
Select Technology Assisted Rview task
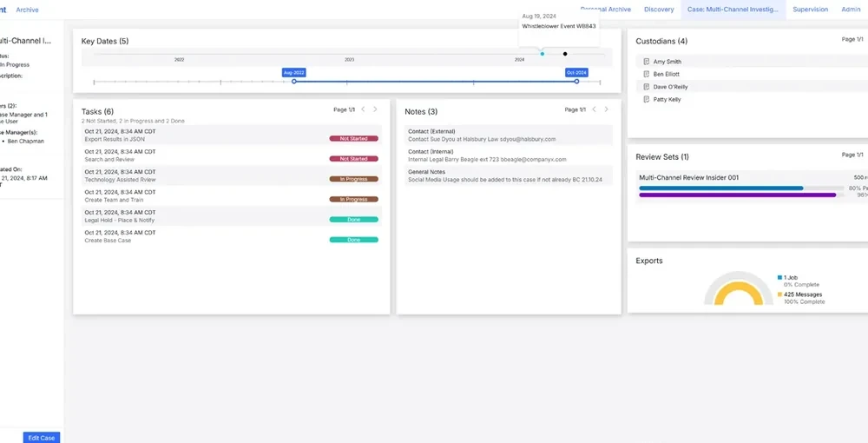click(232, 175)
